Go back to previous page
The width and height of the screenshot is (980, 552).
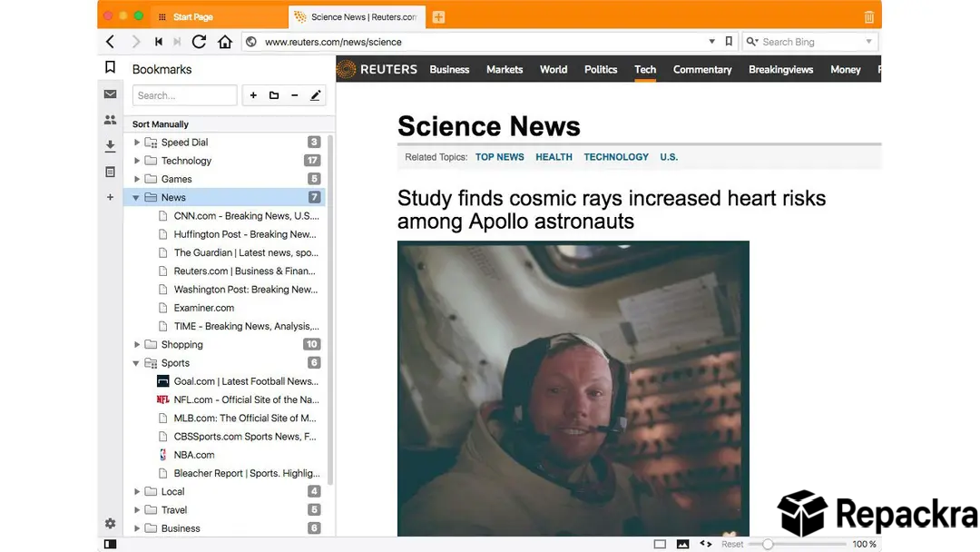[x=110, y=42]
